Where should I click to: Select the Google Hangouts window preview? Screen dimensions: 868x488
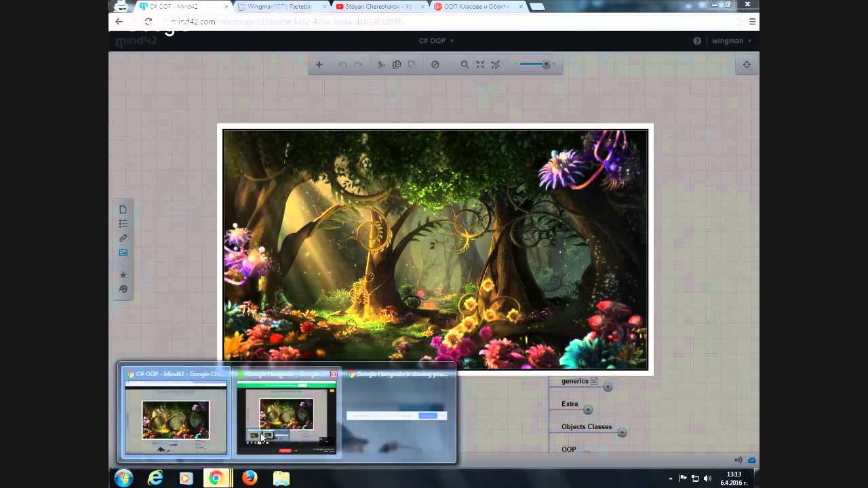pos(286,413)
